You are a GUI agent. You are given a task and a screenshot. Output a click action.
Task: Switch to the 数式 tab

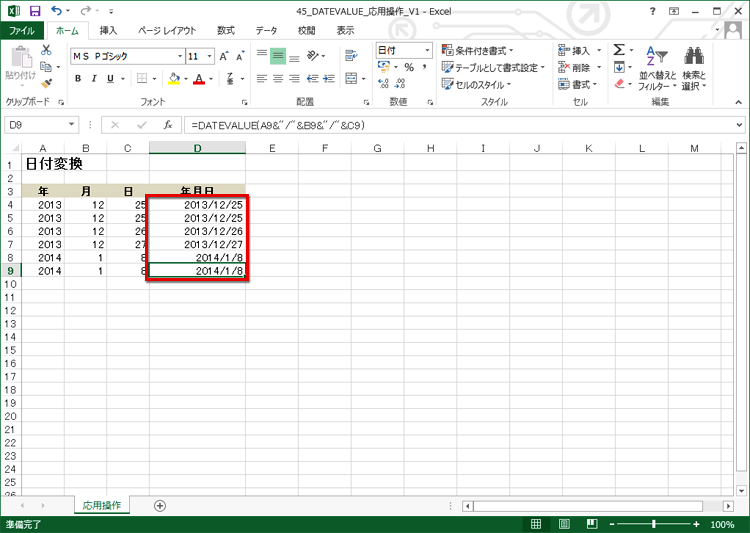[226, 31]
